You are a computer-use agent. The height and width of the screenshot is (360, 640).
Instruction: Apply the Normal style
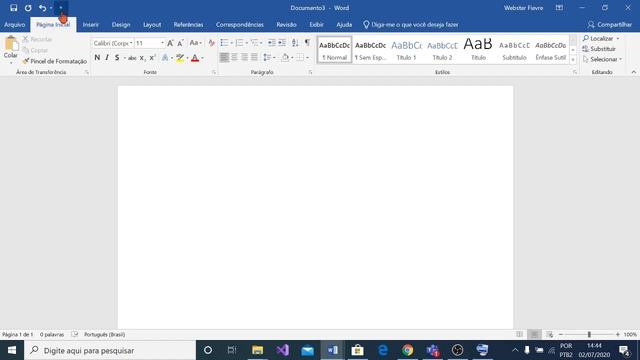pyautogui.click(x=334, y=50)
